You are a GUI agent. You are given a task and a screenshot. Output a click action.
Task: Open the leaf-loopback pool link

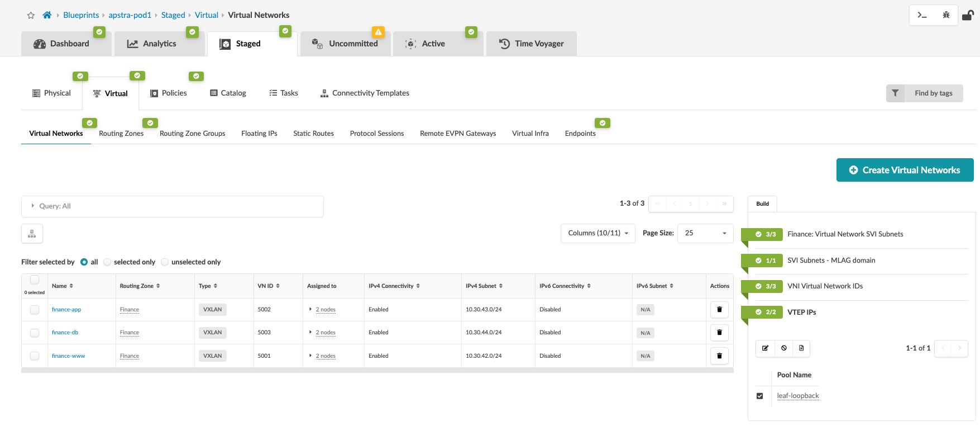[798, 396]
